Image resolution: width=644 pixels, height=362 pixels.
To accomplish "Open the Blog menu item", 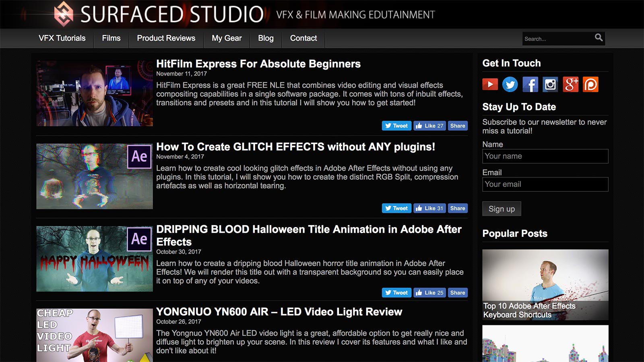I will (x=266, y=38).
